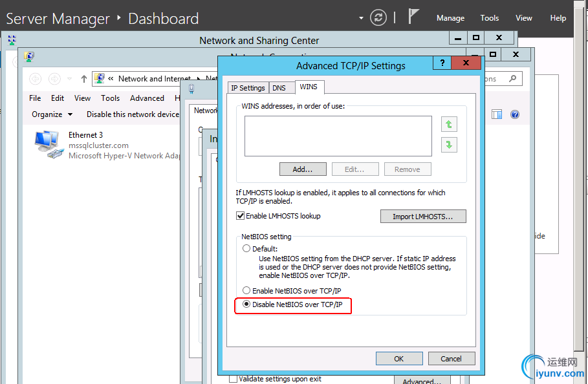Click the Advanced... button behind the dialog
The height and width of the screenshot is (384, 588).
coord(422,380)
